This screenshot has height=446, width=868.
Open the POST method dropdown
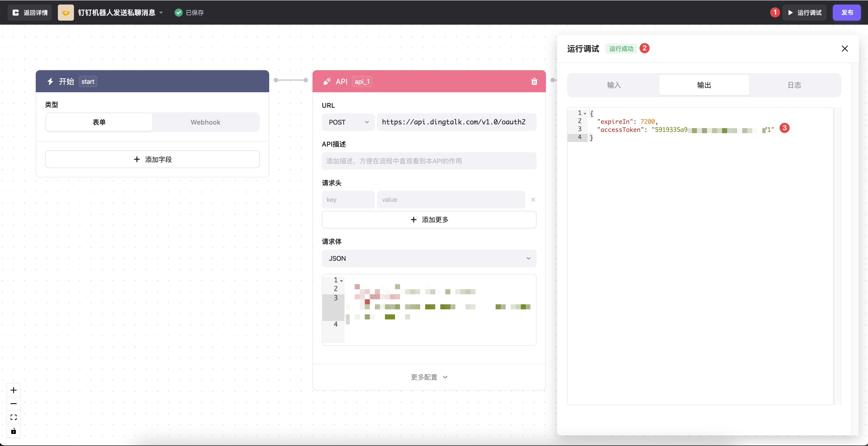tap(348, 122)
